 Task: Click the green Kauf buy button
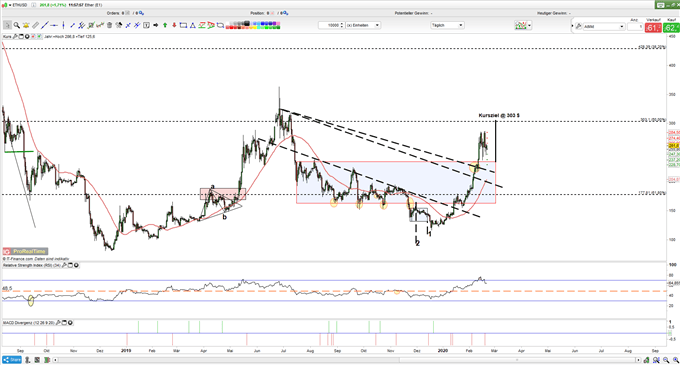(x=671, y=28)
